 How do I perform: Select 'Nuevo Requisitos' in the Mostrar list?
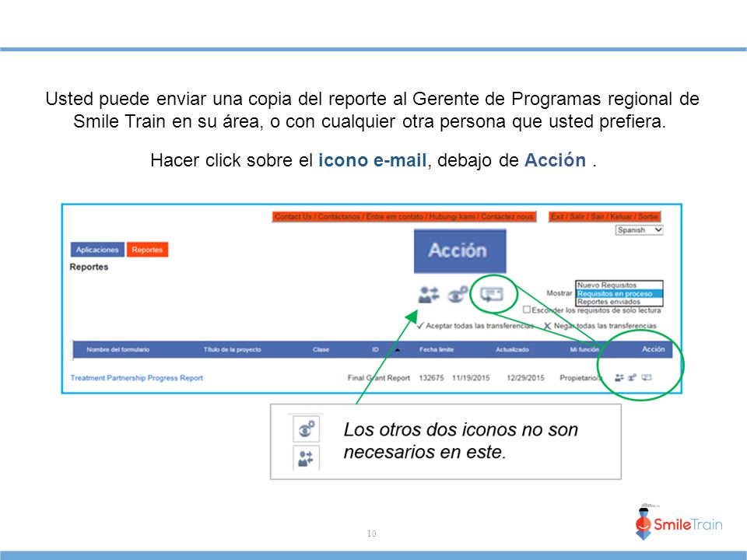pos(619,285)
